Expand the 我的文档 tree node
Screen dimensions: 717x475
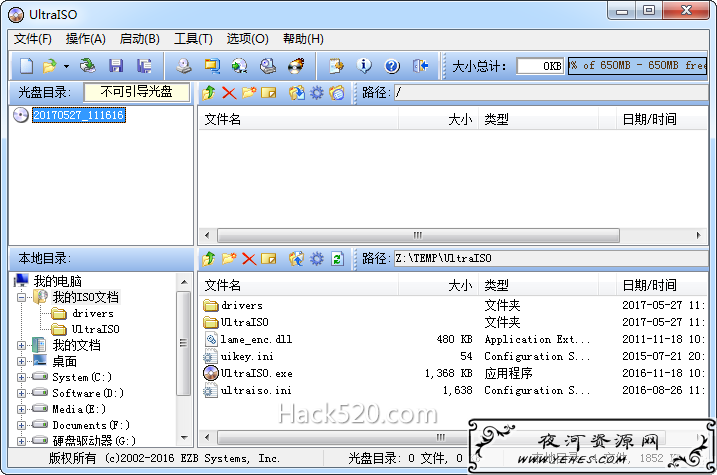(21, 346)
